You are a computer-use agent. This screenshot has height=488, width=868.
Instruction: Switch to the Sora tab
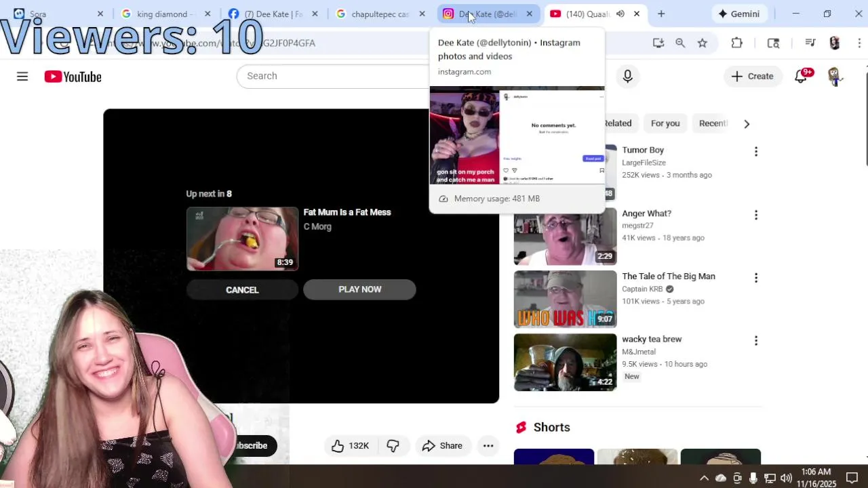[58, 14]
